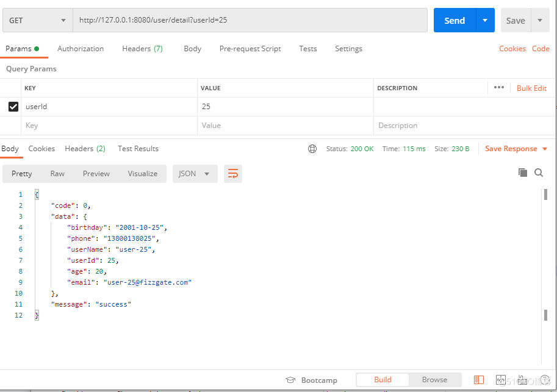The width and height of the screenshot is (557, 392).
Task: Open the Pre-request Script tab
Action: [x=250, y=48]
